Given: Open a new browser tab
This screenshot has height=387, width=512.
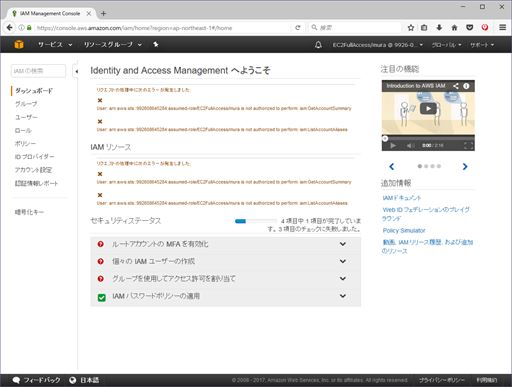Looking at the screenshot, I should click(x=103, y=14).
